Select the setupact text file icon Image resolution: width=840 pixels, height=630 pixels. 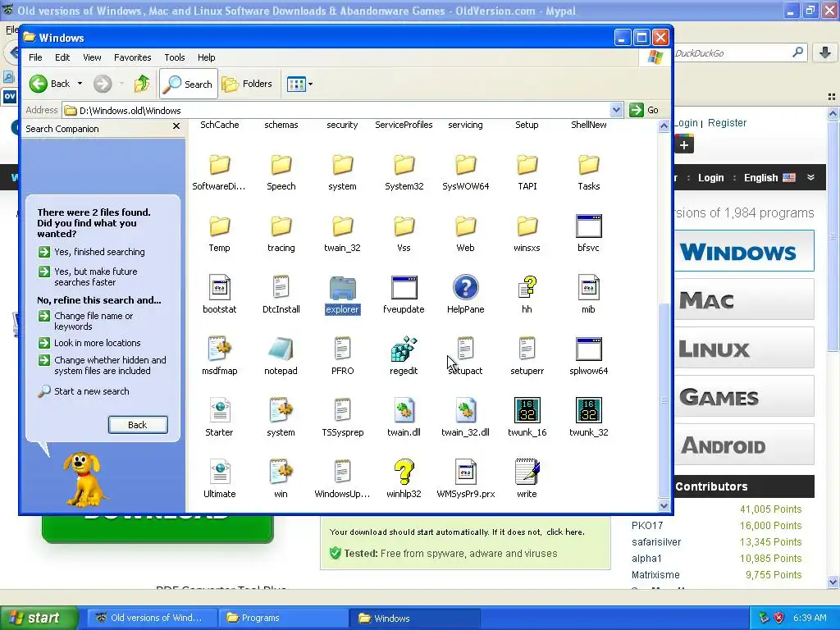[466, 349]
